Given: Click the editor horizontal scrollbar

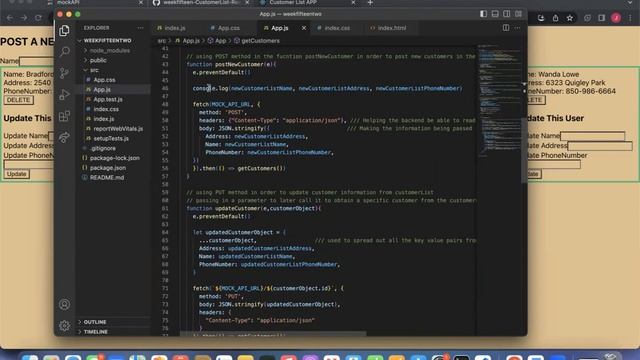Looking at the screenshot, I should click(x=273, y=334).
